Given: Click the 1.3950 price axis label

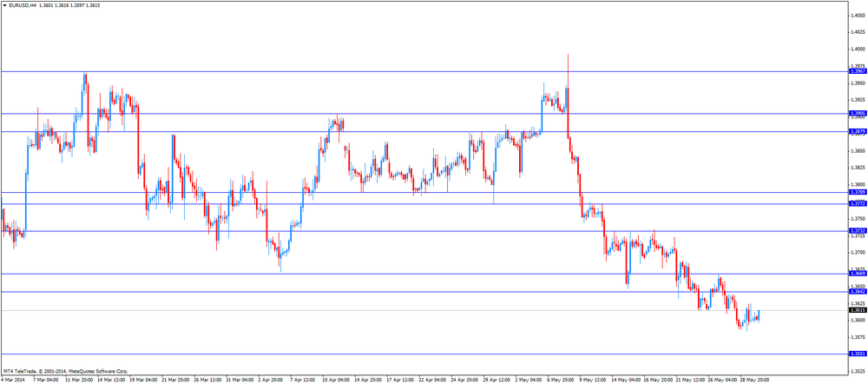Looking at the screenshot, I should [x=858, y=83].
